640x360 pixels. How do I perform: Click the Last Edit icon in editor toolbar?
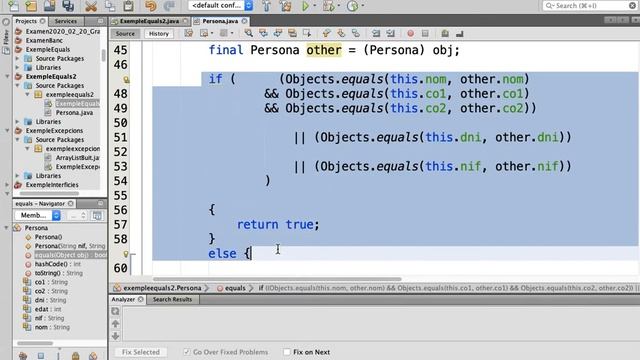tap(189, 33)
